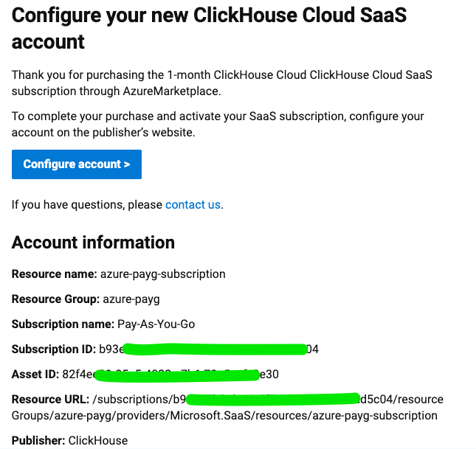Open the contact us link
The width and height of the screenshot is (476, 449).
(x=193, y=204)
